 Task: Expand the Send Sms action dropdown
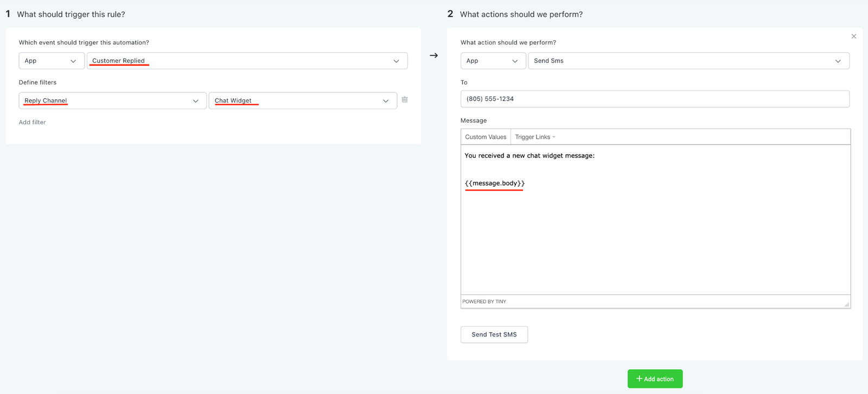(x=688, y=61)
